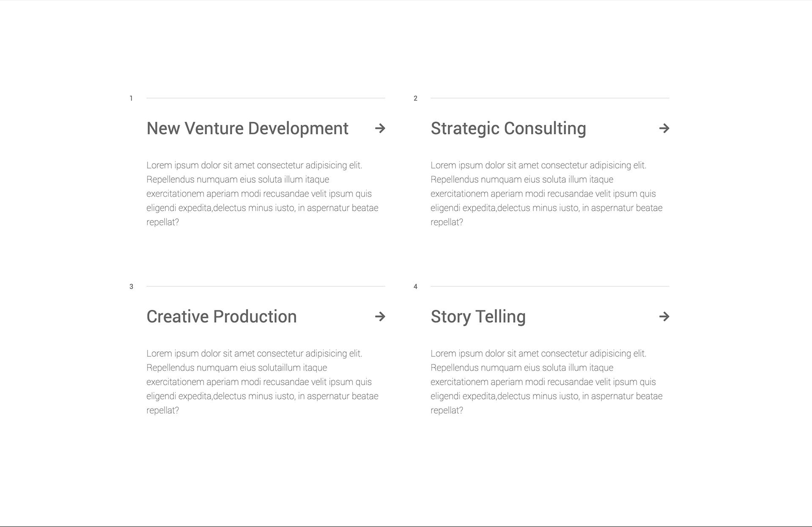Click the arrow beside Strategic Consulting
812x527 pixels.
click(664, 128)
